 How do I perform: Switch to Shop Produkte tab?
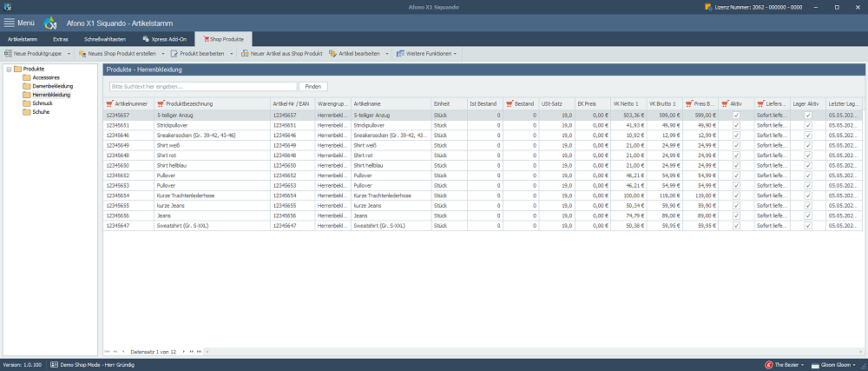(224, 39)
